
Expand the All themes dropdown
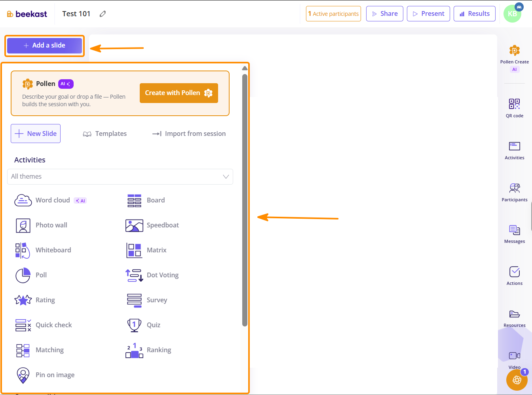[x=120, y=177]
